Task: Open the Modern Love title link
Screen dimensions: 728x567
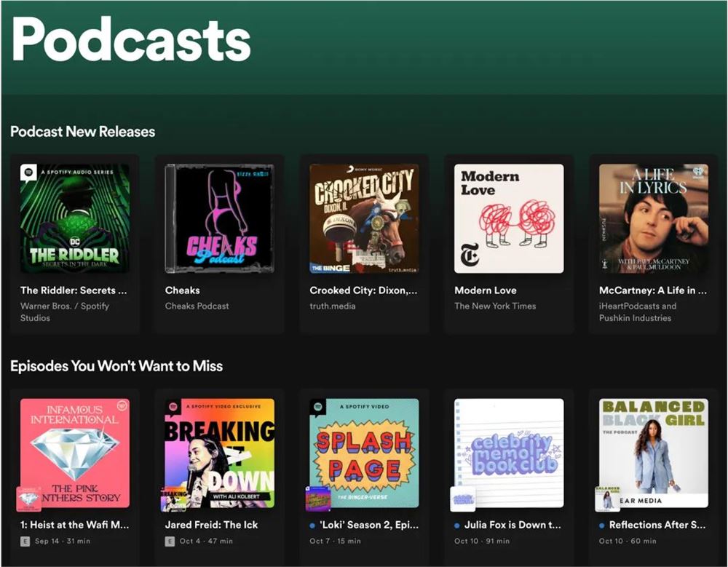Action: click(x=485, y=290)
